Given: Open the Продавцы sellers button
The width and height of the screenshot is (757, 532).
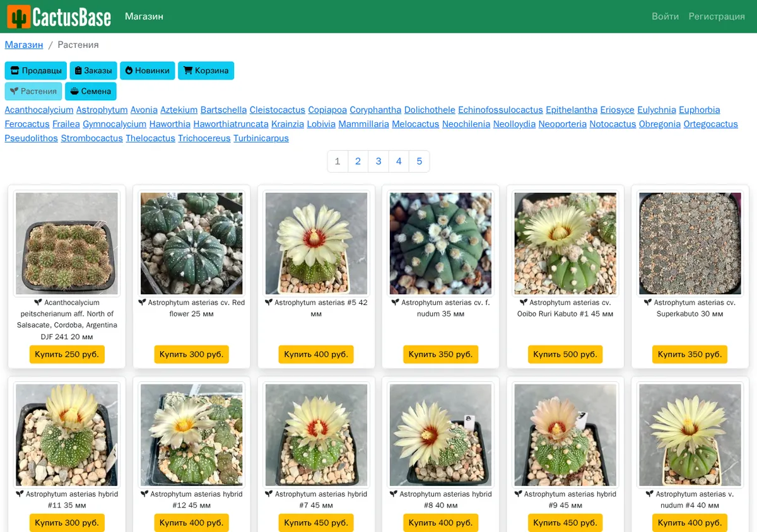Looking at the screenshot, I should (x=36, y=71).
